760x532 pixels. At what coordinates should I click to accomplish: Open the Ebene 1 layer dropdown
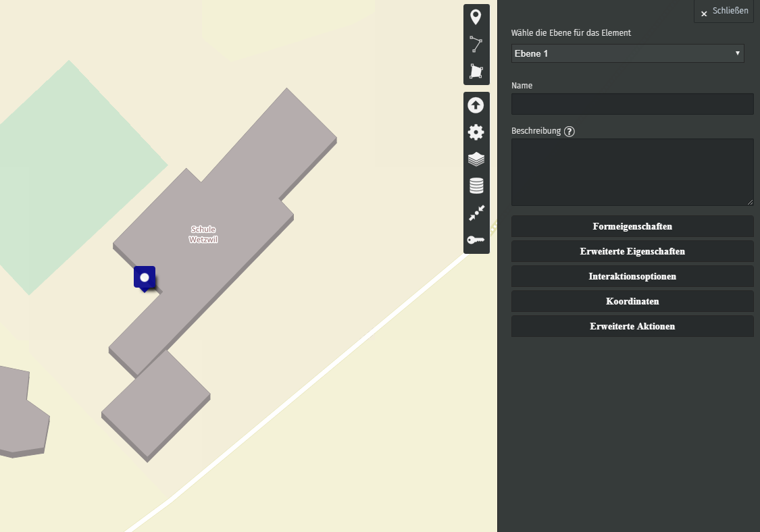point(628,53)
